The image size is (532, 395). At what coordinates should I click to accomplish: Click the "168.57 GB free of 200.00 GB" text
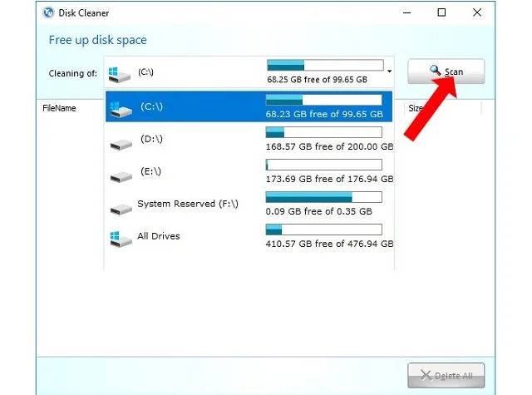[329, 146]
